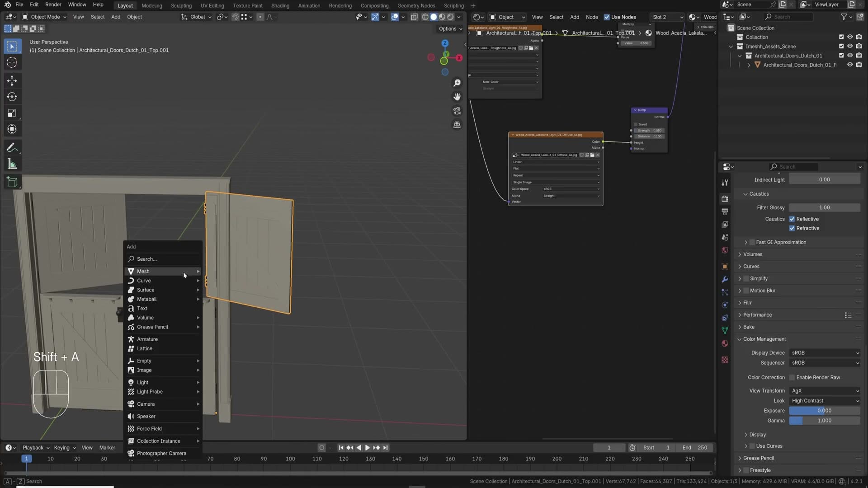Open the Light submenu in Add menu
Screen dimensions: 868x488
[164, 383]
